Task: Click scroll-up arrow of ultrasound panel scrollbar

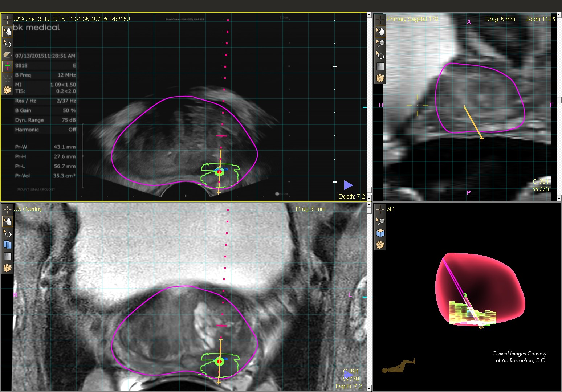Action: click(369, 15)
